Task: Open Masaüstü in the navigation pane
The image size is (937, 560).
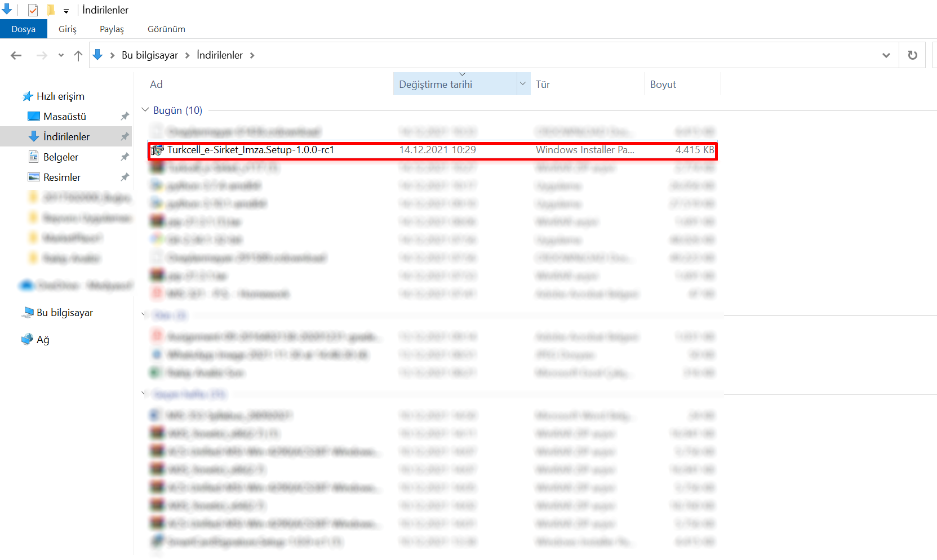Action: (65, 117)
